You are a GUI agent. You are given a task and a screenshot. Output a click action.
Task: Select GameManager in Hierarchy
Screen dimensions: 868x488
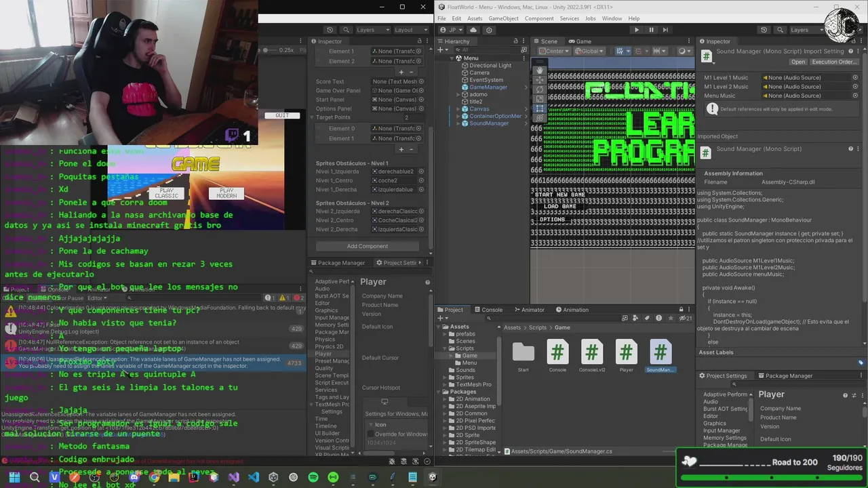tap(488, 87)
